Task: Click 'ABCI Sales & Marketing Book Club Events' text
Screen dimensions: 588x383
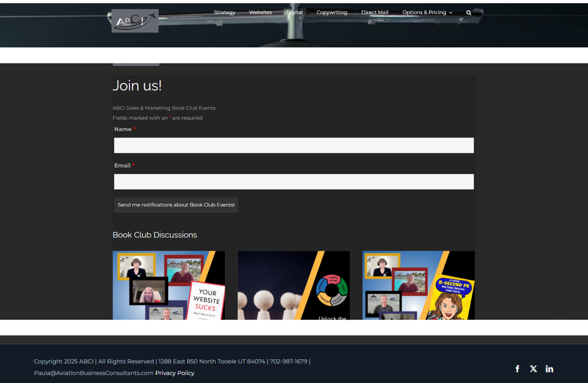Action: point(164,108)
